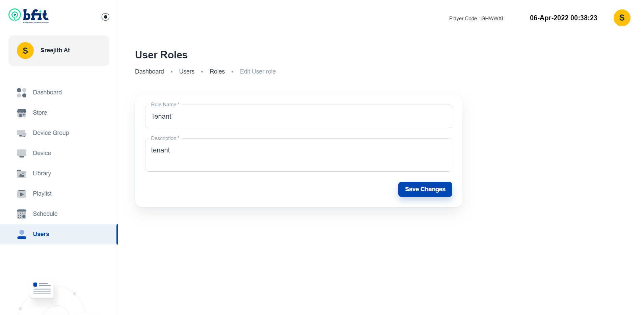Click the Library image folder icon
This screenshot has width=644, height=315.
point(22,173)
